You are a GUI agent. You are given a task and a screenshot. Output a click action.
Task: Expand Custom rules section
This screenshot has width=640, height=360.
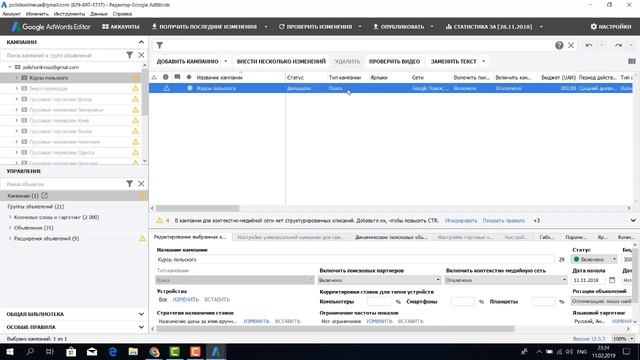(x=141, y=327)
